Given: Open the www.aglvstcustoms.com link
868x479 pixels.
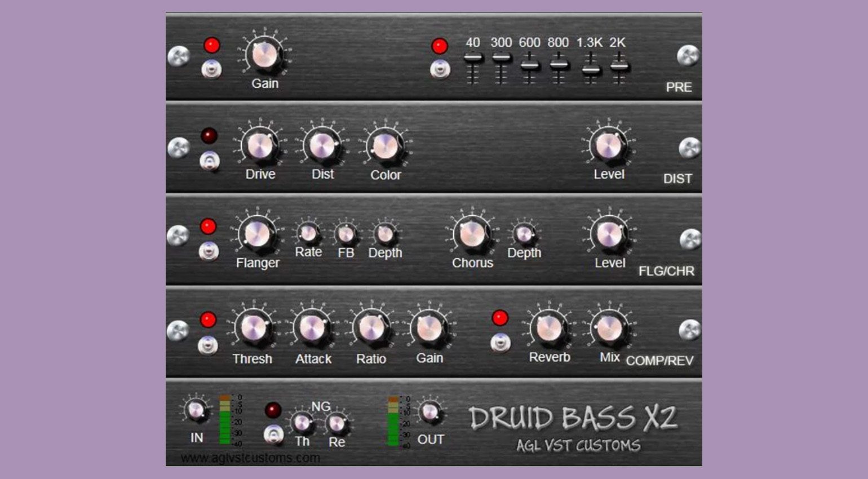Looking at the screenshot, I should pos(250,458).
